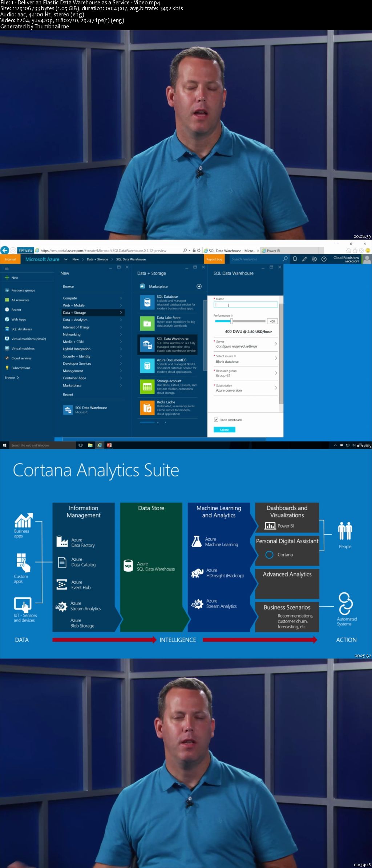Select the SQL Data Warehouse marketplace tile
This screenshot has width=372, height=868.
point(167,345)
